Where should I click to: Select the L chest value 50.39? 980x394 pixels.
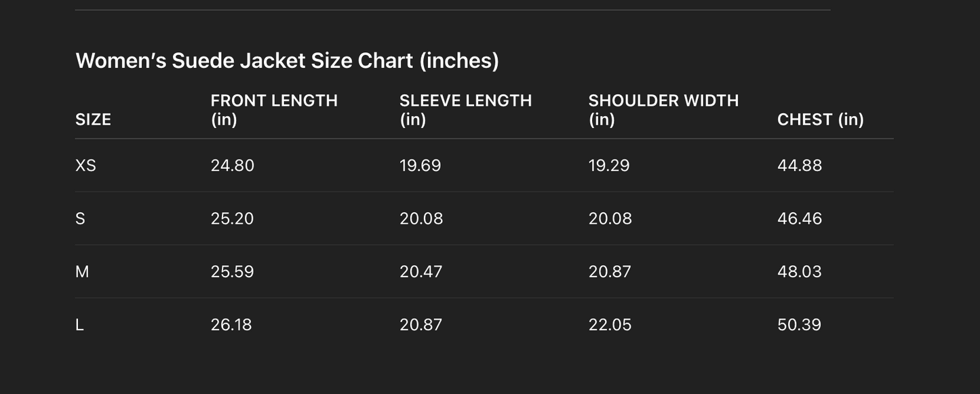(x=799, y=325)
